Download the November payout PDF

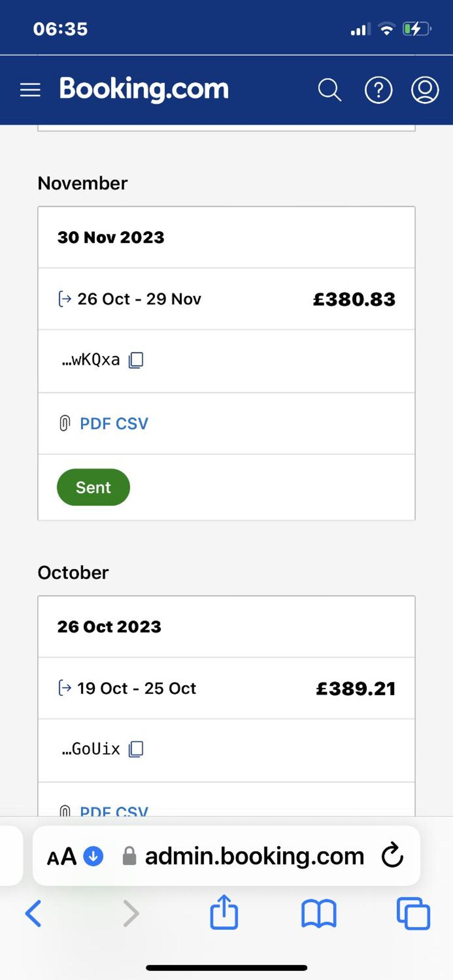[x=95, y=423]
